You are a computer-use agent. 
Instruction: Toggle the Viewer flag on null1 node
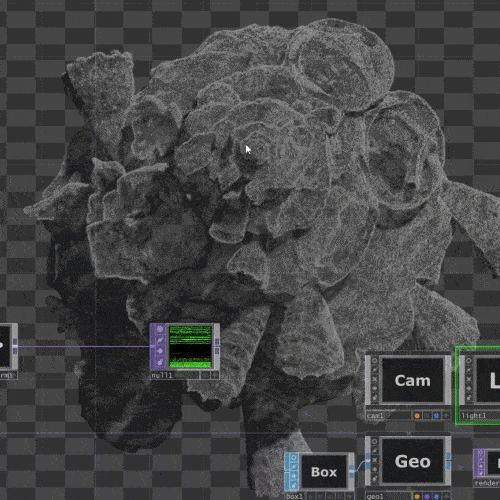click(160, 329)
